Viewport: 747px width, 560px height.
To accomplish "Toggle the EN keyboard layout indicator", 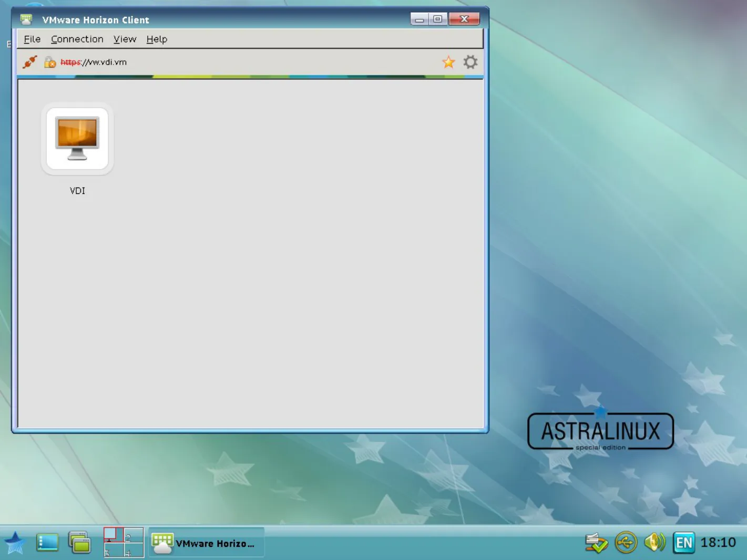I will pos(683,543).
